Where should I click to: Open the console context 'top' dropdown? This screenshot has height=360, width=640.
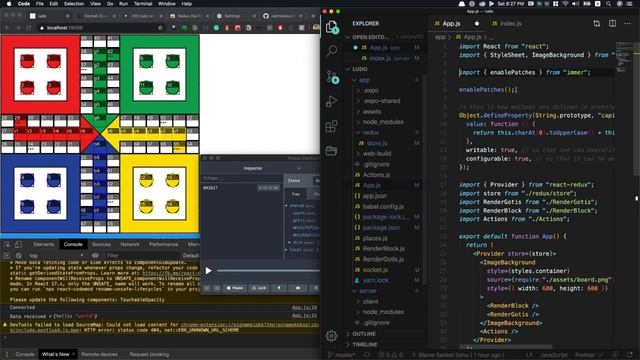click(x=56, y=256)
